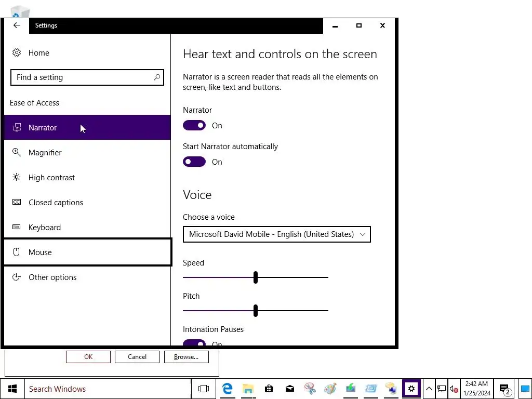This screenshot has width=532, height=399.
Task: Click the network tray icon
Action: (442, 389)
